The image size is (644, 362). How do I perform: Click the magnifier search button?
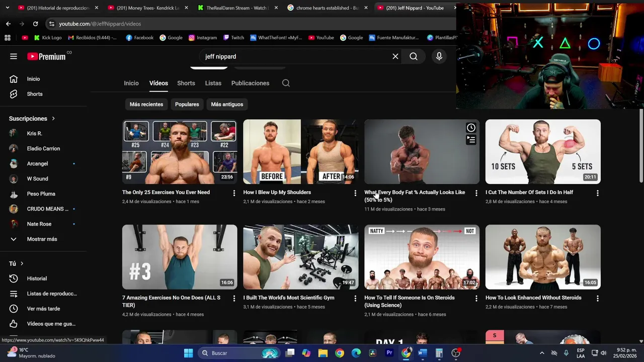[414, 56]
